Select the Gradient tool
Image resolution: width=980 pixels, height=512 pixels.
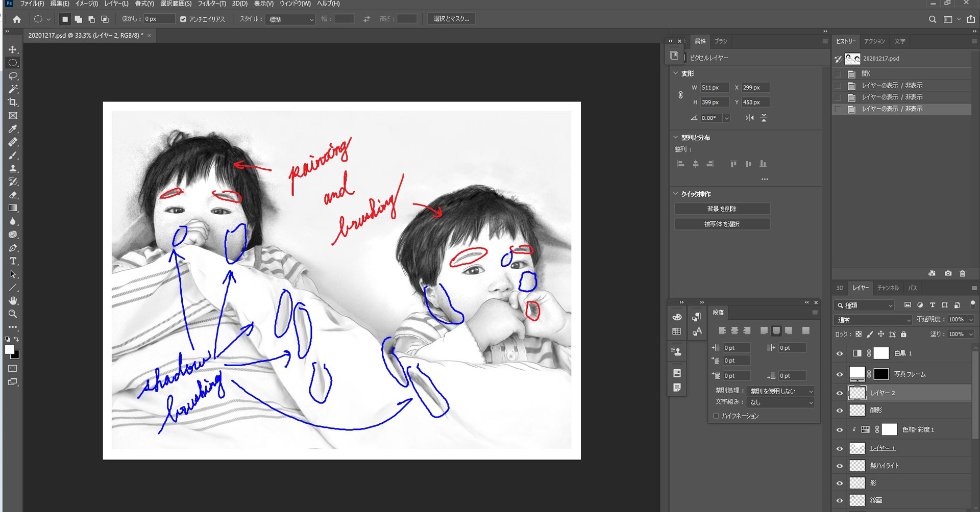(x=13, y=208)
